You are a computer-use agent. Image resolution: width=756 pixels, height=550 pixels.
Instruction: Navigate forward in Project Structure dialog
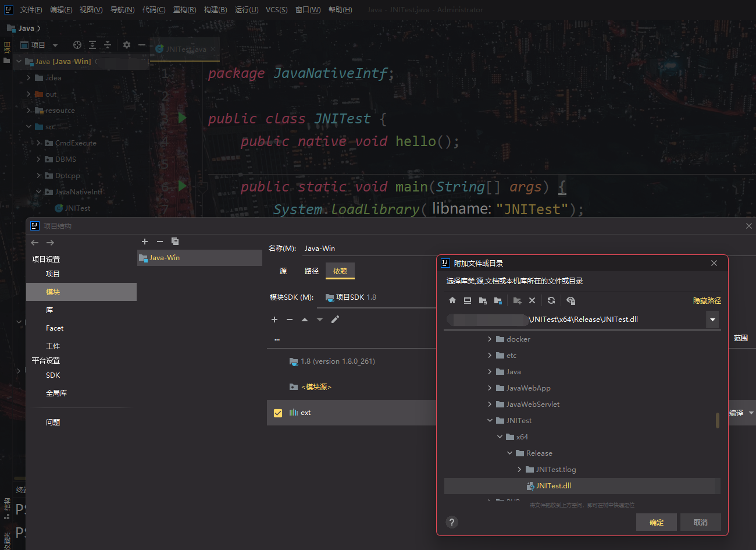pos(50,243)
